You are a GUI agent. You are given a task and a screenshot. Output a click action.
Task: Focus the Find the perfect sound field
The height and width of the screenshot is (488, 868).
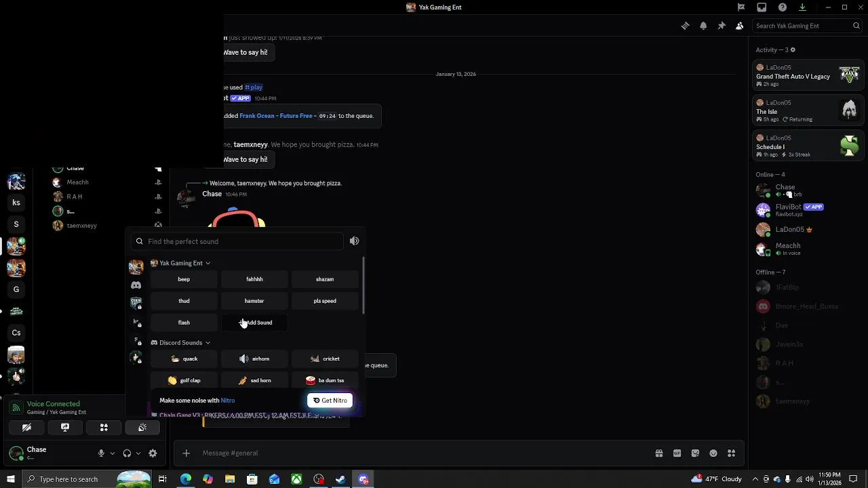tap(238, 241)
